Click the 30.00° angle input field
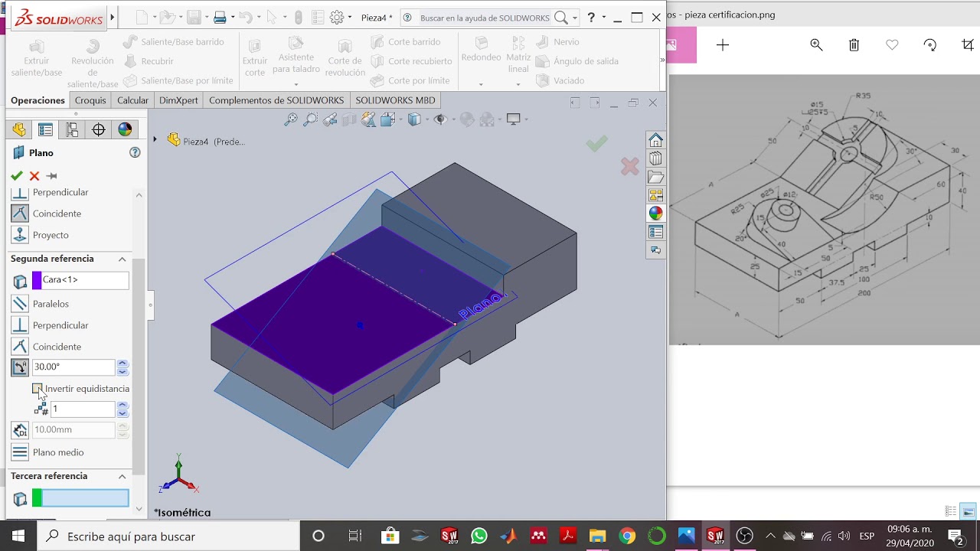Image resolution: width=980 pixels, height=551 pixels. tap(73, 367)
